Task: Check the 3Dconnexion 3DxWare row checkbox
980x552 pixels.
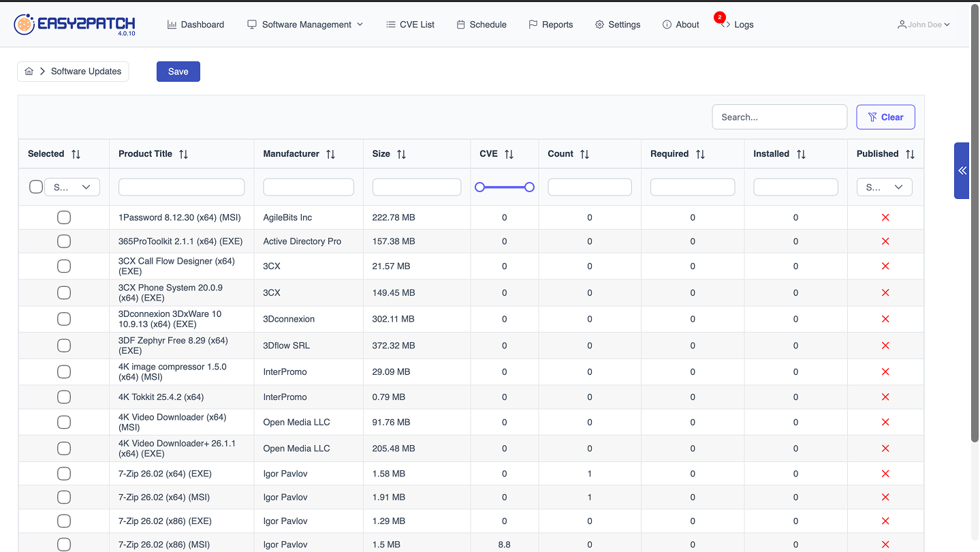Action: tap(64, 319)
